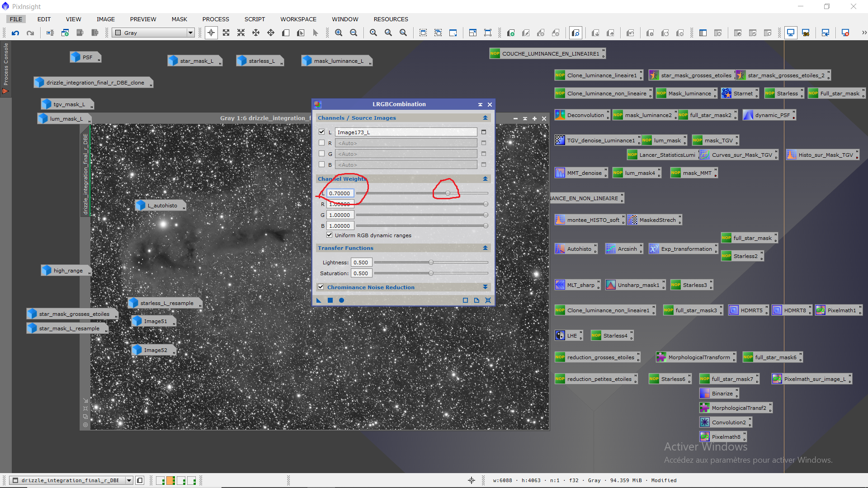
Task: Click the Zoom In magnifier icon
Action: pos(339,33)
